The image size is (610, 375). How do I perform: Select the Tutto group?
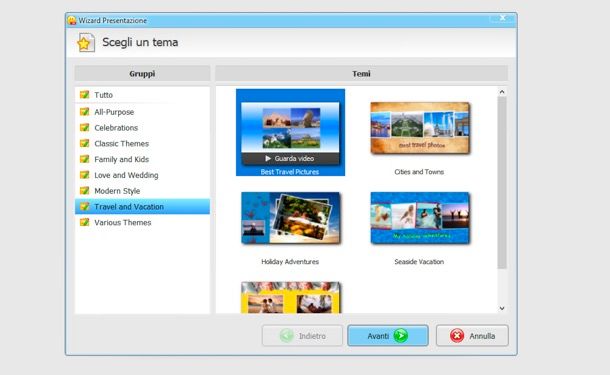pyautogui.click(x=142, y=95)
